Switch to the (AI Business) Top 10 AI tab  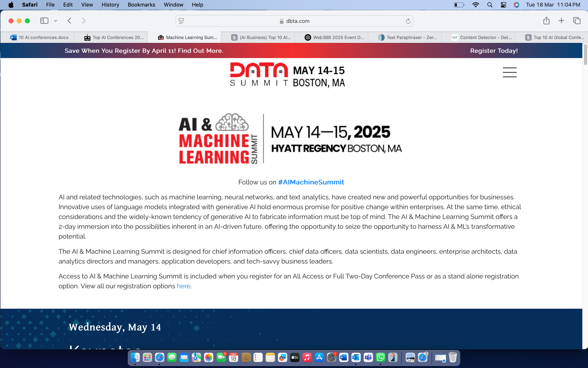(x=258, y=37)
